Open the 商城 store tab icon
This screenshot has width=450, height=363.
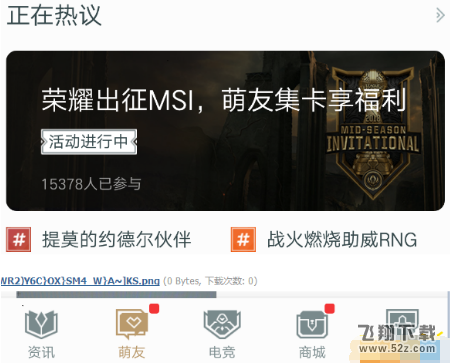click(312, 325)
